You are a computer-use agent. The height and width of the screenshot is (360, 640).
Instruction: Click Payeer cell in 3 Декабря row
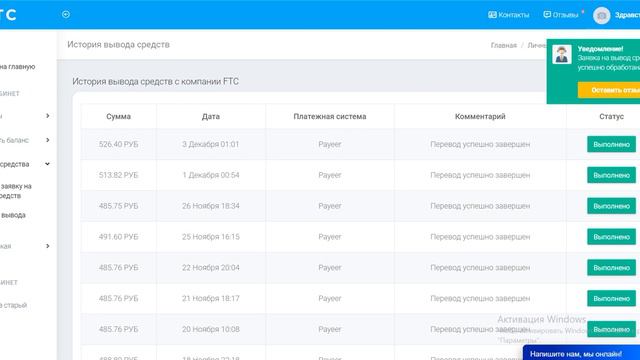pos(330,144)
